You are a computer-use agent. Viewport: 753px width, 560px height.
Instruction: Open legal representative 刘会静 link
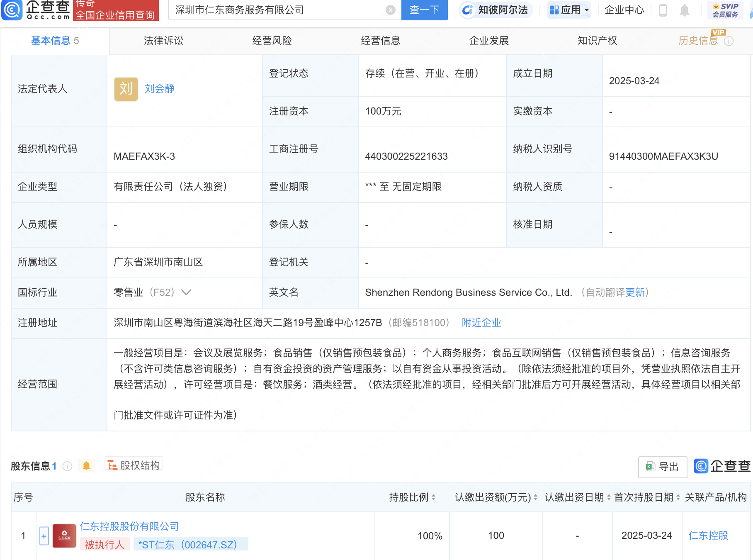pyautogui.click(x=160, y=89)
